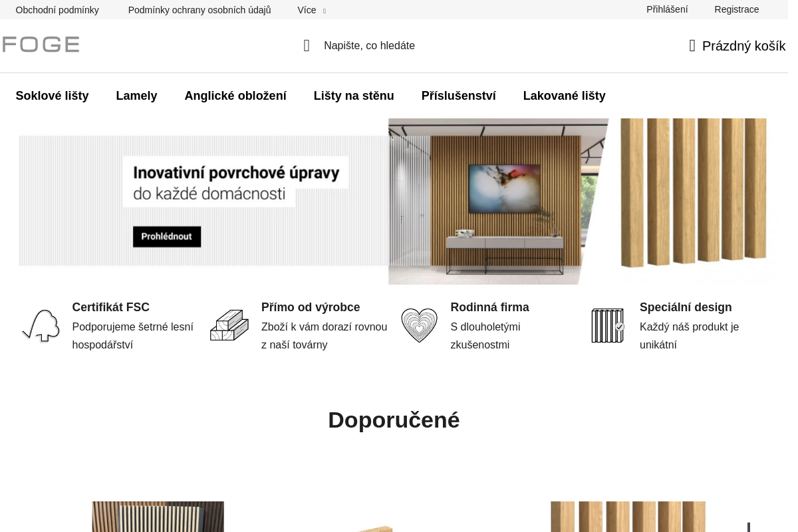Click the wooden planks manufacturer icon
798x532 pixels.
click(229, 326)
